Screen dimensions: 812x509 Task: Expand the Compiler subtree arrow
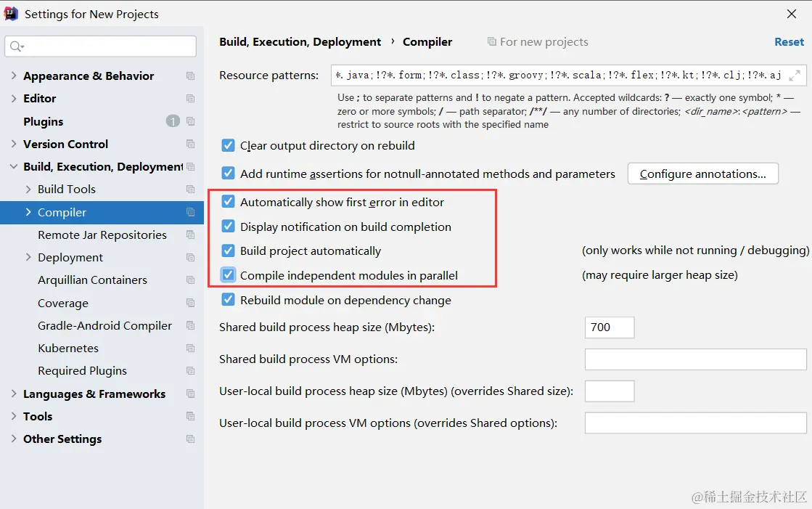click(x=28, y=212)
